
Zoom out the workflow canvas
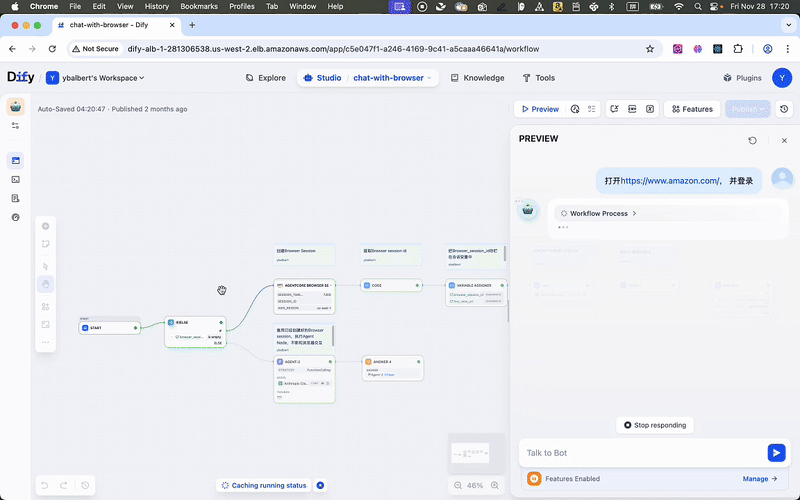457,485
